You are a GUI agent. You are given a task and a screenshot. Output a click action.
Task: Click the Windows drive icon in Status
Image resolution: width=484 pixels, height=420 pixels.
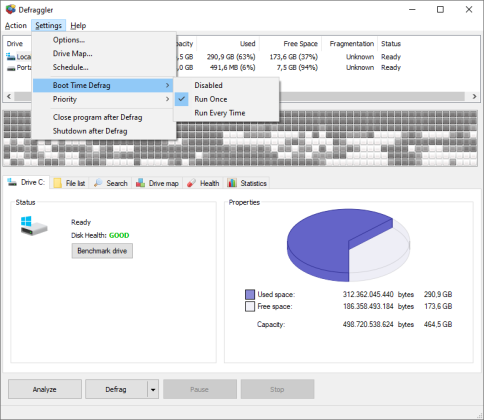[x=34, y=226]
